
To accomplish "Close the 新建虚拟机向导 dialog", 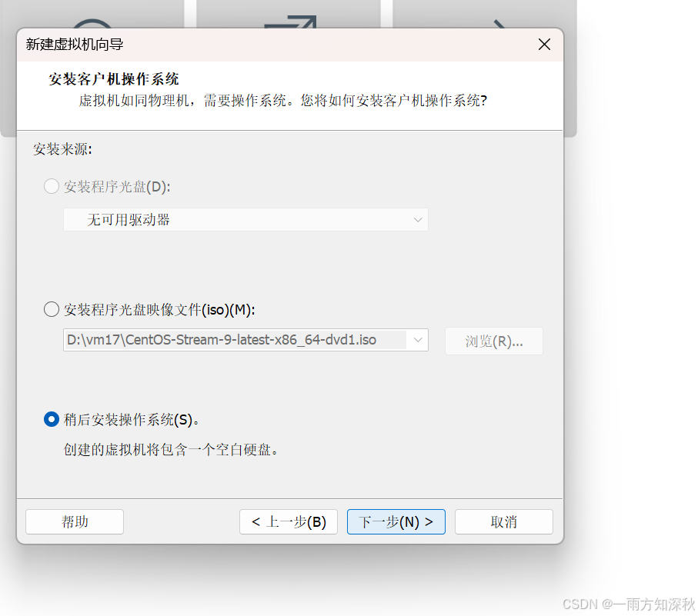I will point(544,44).
